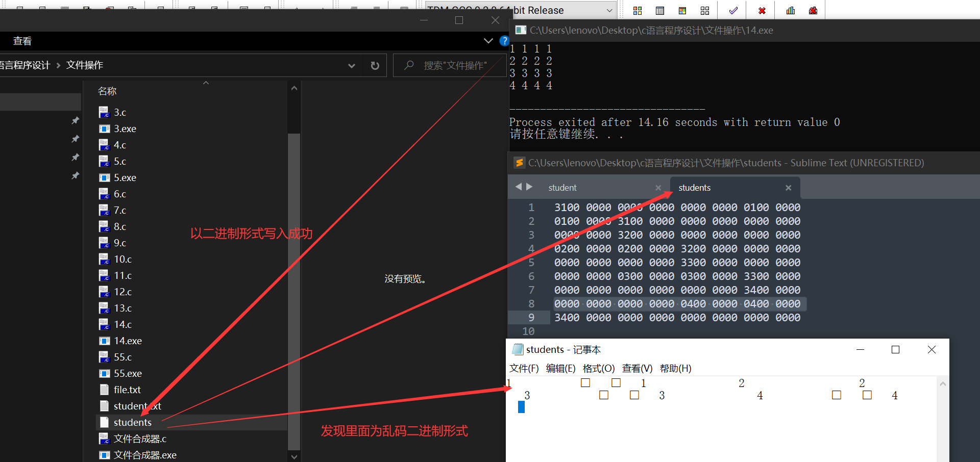
Task: Select file 4.c in the list
Action: (x=120, y=145)
